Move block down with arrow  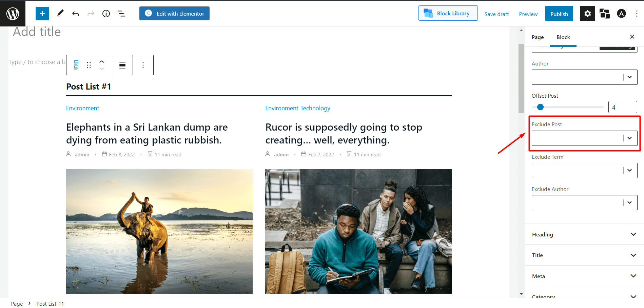point(102,69)
